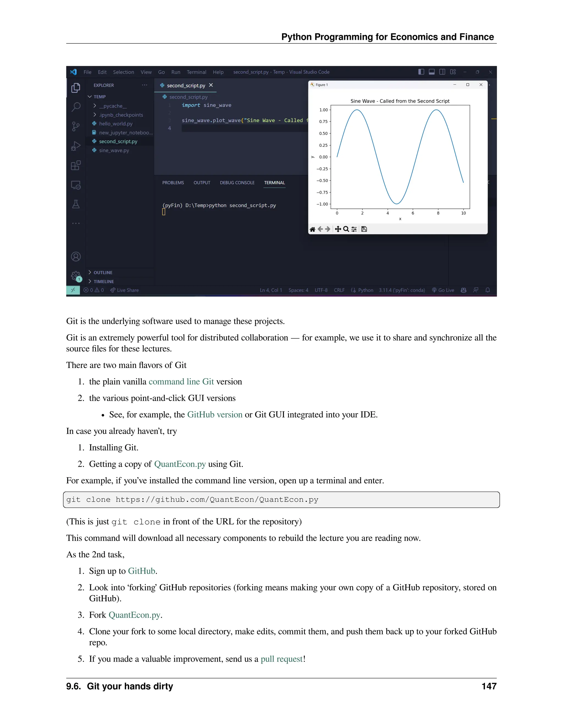Viewport: 563px width, 728px height.
Task: Open the pull request link
Action: pos(281,659)
